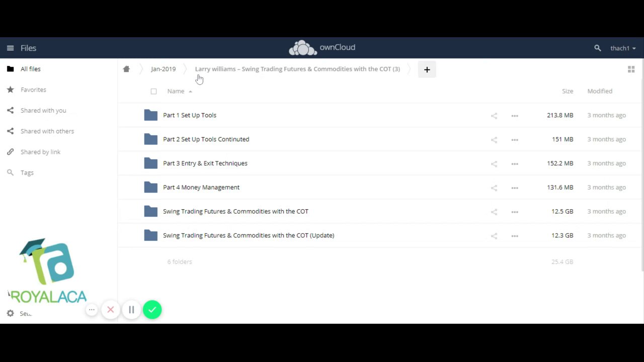644x362 pixels.
Task: Pause the screen recording
Action: (x=131, y=310)
